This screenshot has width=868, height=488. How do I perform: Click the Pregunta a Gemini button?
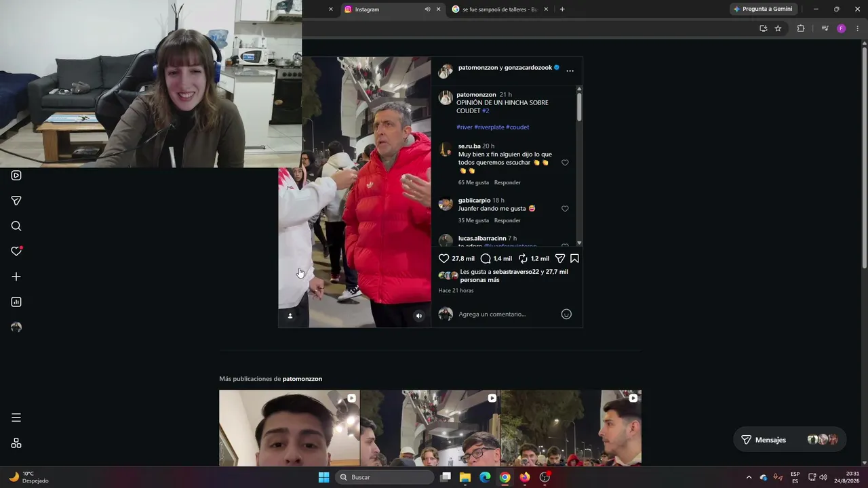coord(763,9)
